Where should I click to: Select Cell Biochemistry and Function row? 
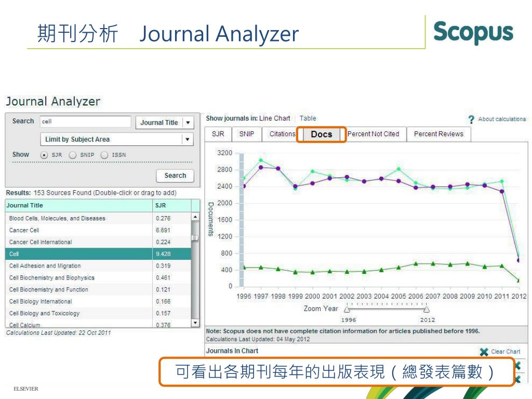(x=98, y=290)
